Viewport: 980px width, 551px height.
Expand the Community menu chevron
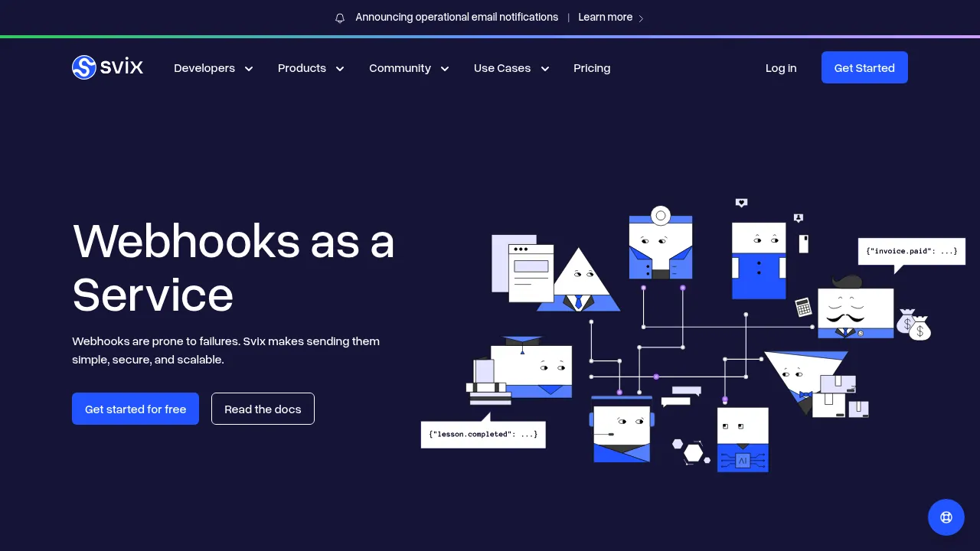click(445, 69)
